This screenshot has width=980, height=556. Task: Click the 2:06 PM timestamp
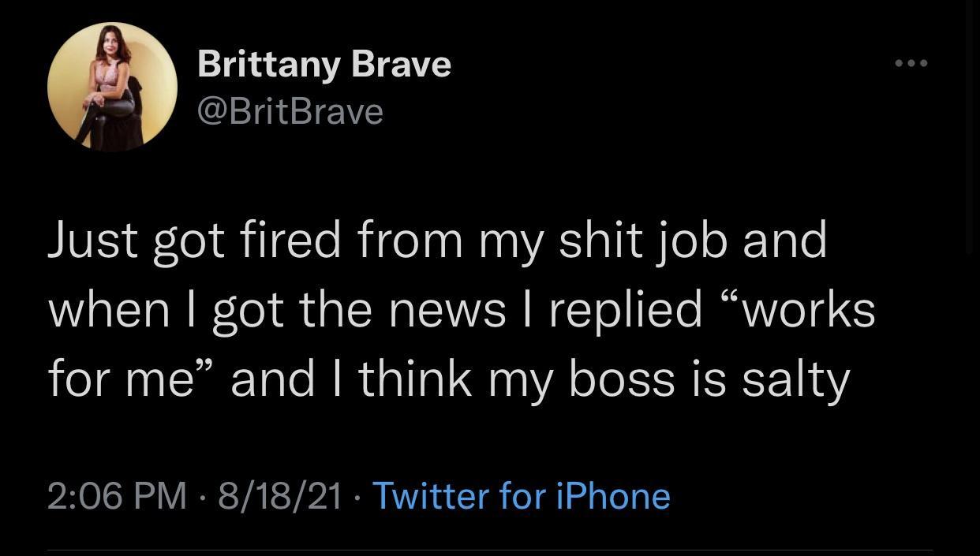[x=117, y=496]
